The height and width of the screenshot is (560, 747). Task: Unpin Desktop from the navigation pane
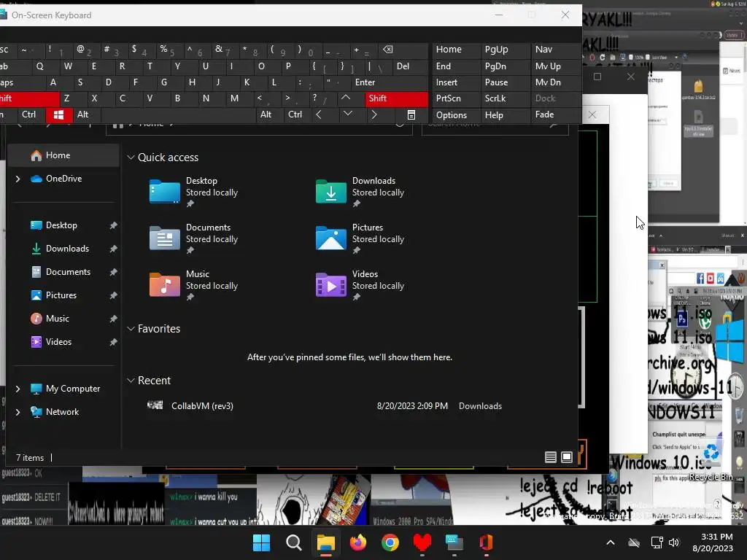coord(113,225)
